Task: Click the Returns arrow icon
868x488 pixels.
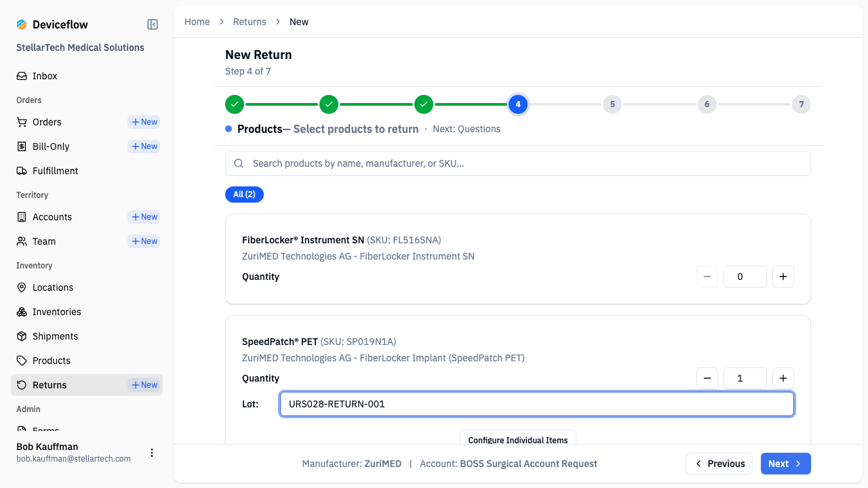Action: pos(22,385)
